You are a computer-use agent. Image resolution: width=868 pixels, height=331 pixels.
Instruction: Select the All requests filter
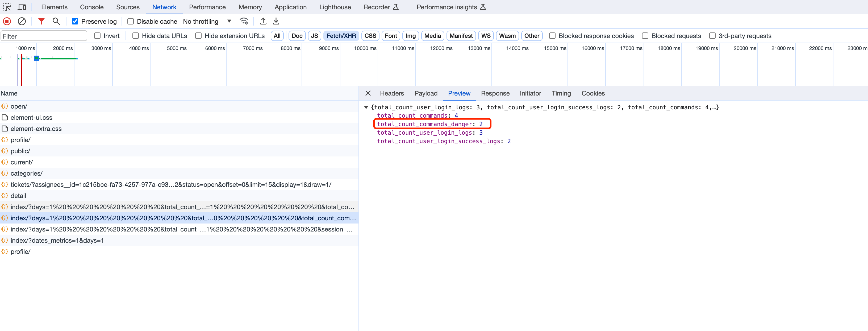pos(277,36)
